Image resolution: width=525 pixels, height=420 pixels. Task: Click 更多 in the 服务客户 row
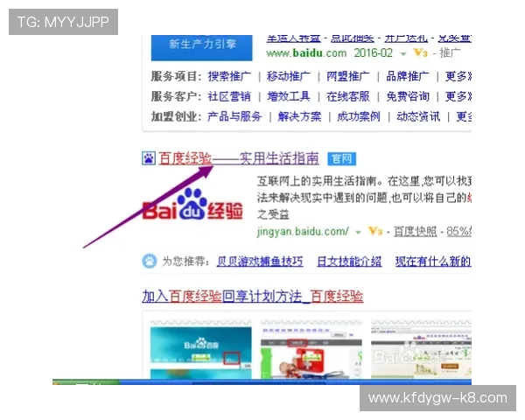[458, 96]
